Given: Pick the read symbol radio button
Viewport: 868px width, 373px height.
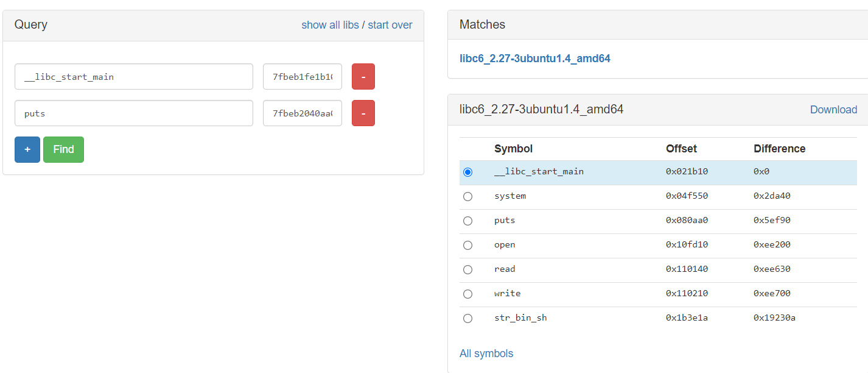Looking at the screenshot, I should 467,269.
